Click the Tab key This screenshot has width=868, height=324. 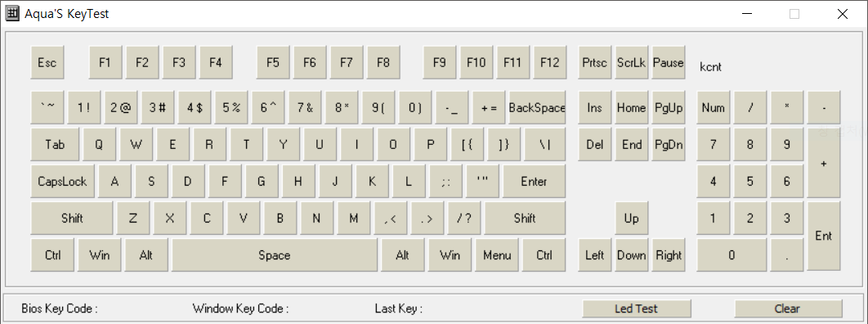(x=55, y=145)
